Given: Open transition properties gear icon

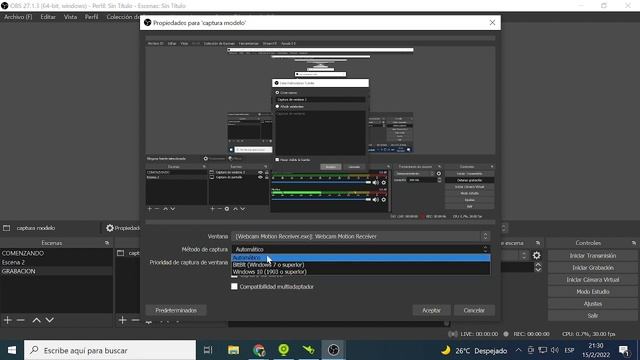Looking at the screenshot, I should (537, 256).
